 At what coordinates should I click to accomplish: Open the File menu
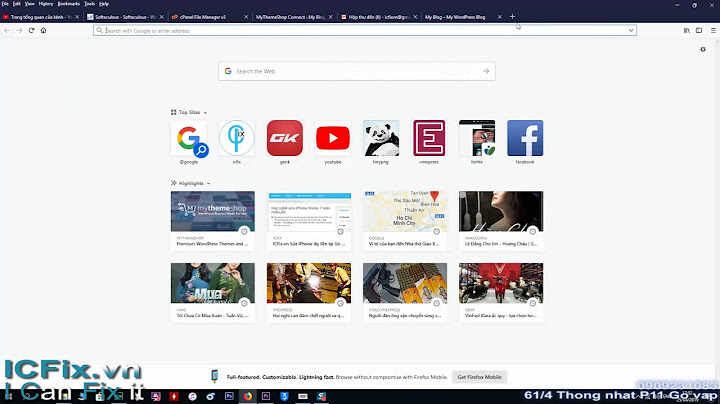tap(5, 4)
